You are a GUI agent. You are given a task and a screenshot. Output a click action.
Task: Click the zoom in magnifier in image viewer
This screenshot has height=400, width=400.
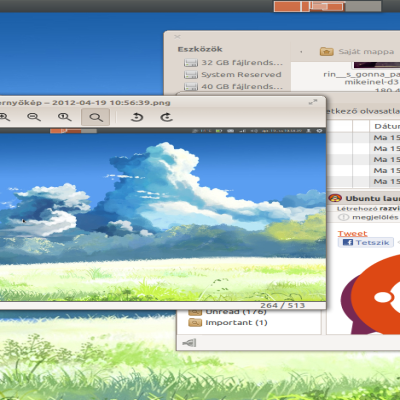pos(5,117)
